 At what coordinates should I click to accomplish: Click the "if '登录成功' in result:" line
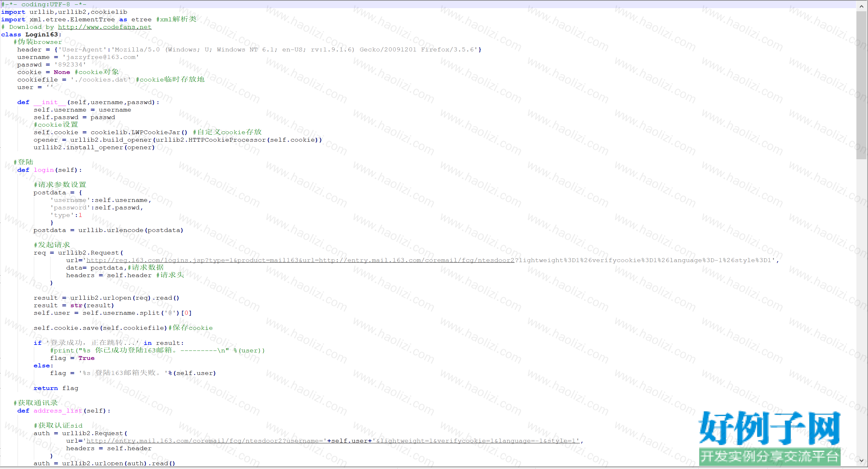[x=109, y=343]
